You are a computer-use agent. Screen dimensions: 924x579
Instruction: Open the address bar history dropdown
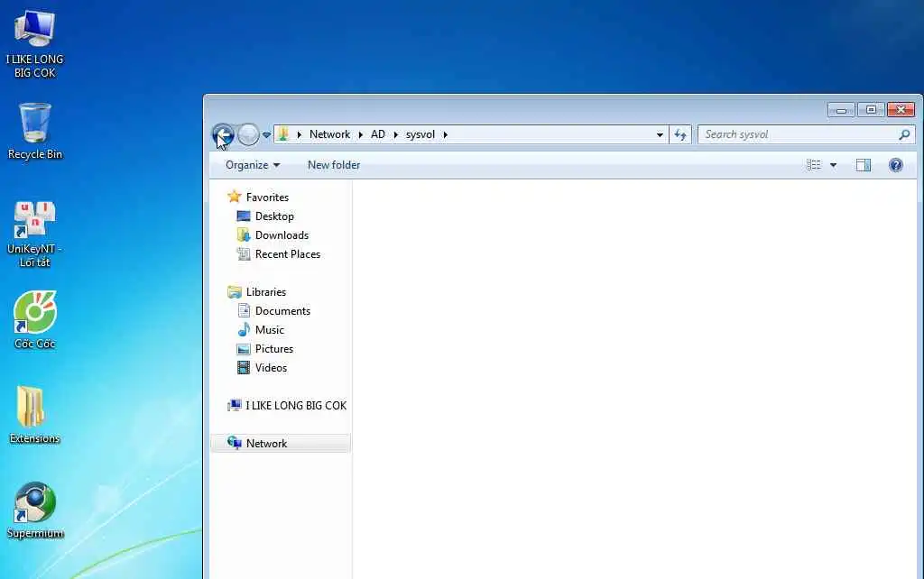660,135
